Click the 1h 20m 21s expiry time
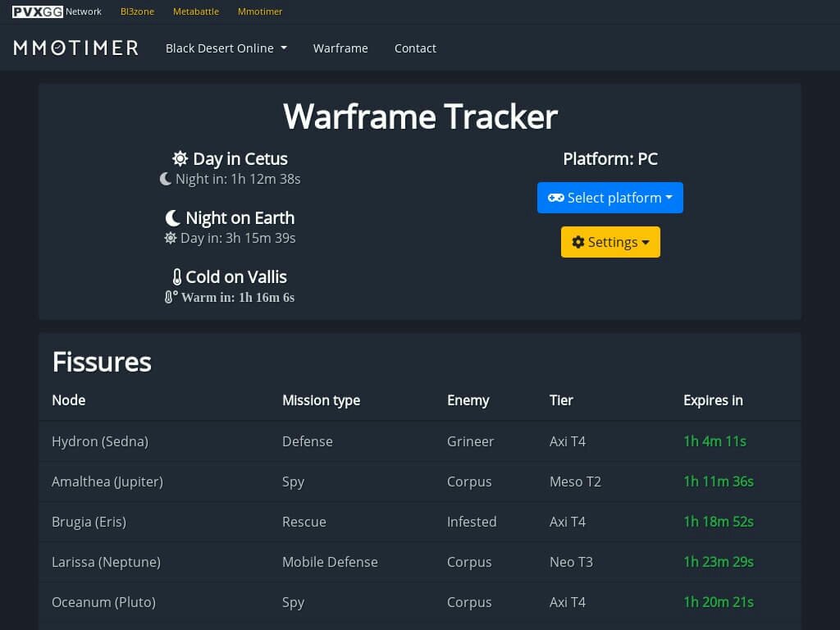840x630 pixels. tap(719, 602)
